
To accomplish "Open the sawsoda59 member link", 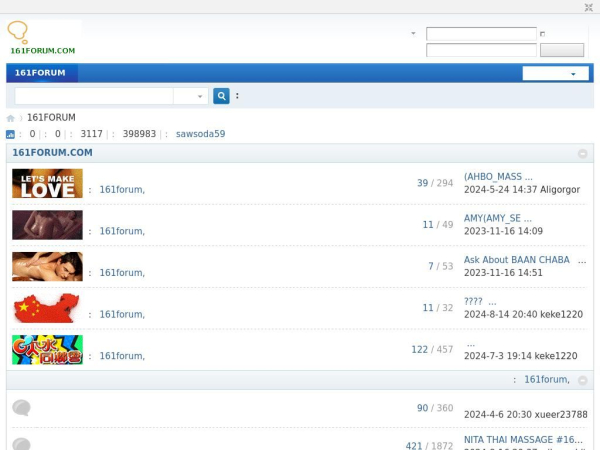I will pos(201,134).
